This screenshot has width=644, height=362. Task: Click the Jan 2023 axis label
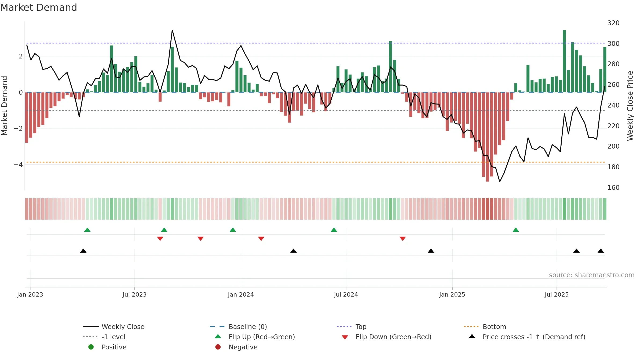pyautogui.click(x=30, y=295)
